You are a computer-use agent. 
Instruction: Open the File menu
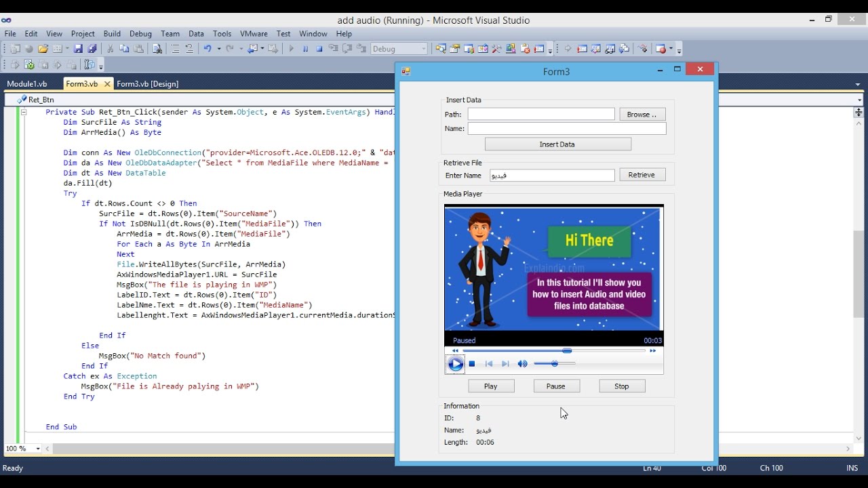(x=10, y=34)
